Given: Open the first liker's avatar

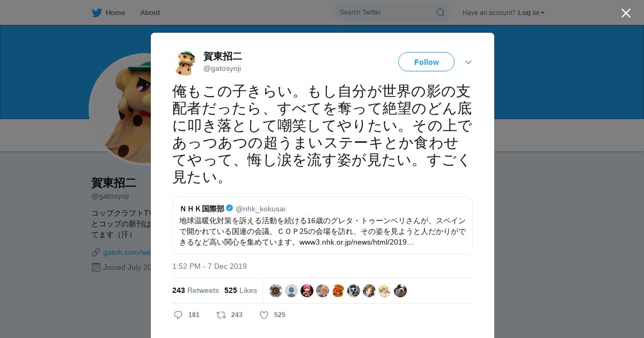Looking at the screenshot, I should [276, 291].
